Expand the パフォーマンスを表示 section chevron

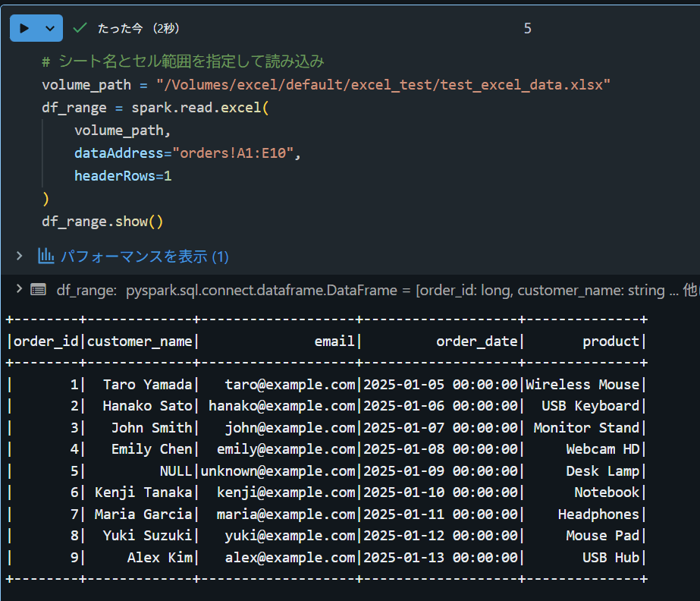[19, 256]
